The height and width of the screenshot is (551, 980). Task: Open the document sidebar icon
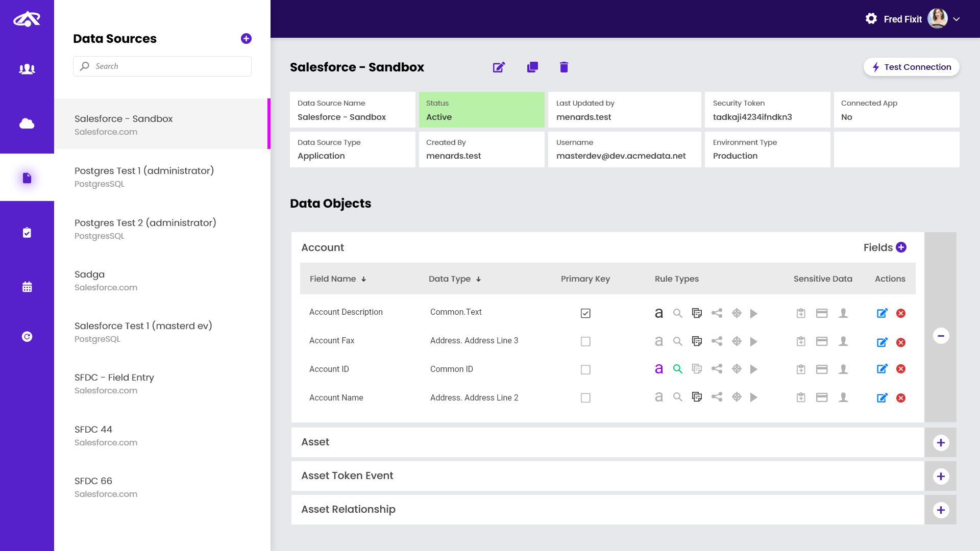27,178
